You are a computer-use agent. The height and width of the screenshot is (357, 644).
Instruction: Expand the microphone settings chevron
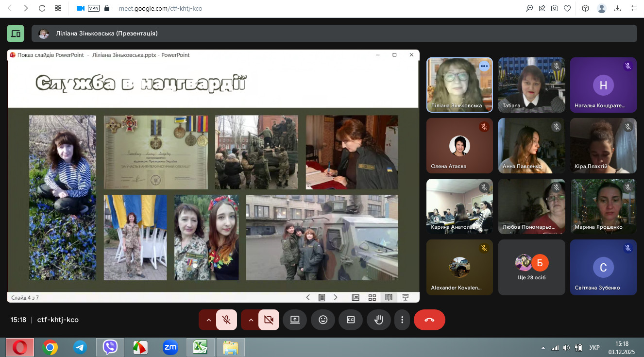(208, 320)
